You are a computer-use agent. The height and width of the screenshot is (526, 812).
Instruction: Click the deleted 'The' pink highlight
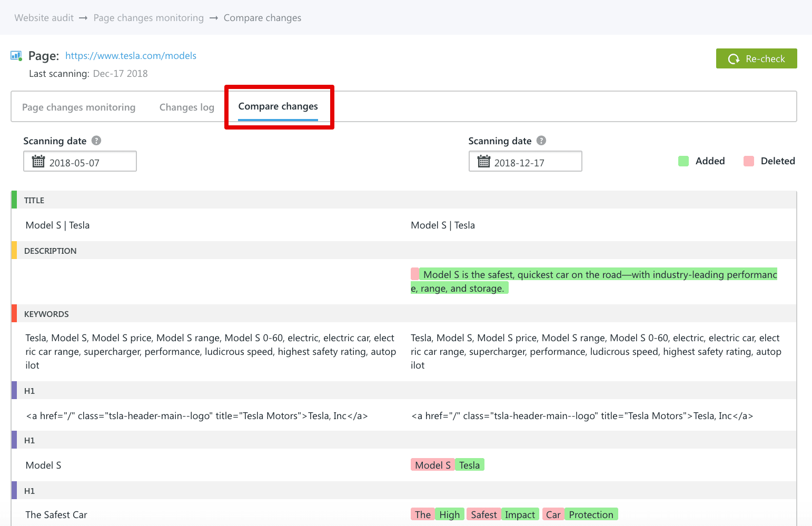pyautogui.click(x=423, y=514)
